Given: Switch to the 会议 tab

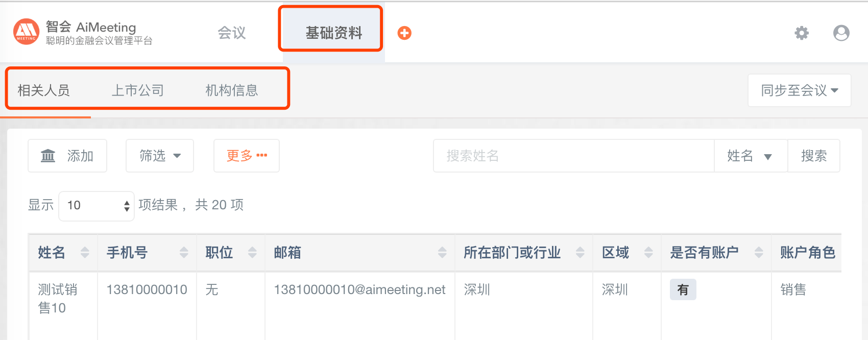Looking at the screenshot, I should tap(232, 33).
